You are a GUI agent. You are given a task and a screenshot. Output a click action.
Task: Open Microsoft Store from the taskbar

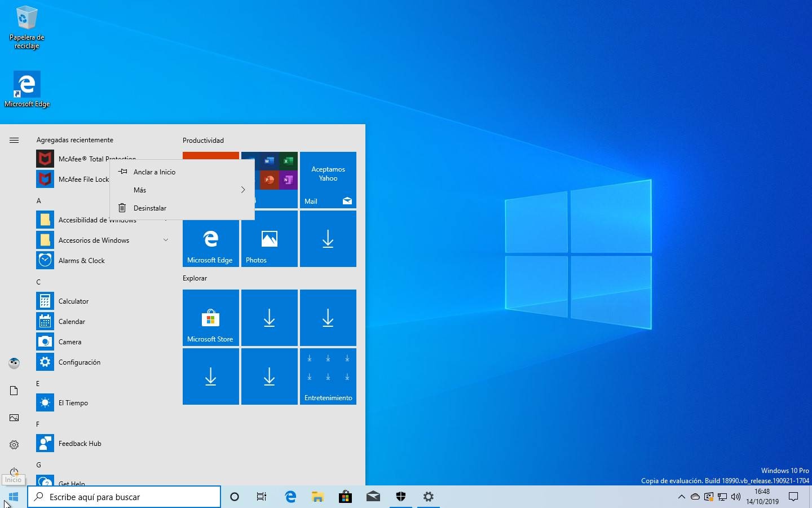coord(345,497)
